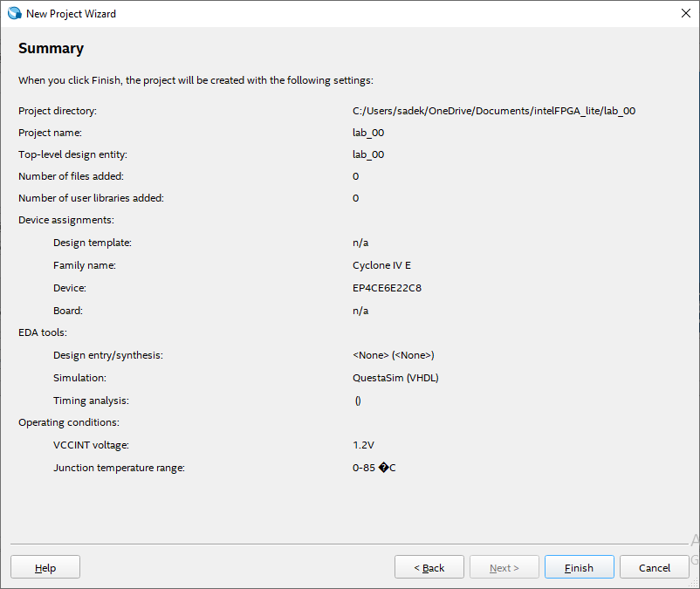Screen dimensions: 700x589
Task: Click the Top-level design entity value
Action: [367, 154]
